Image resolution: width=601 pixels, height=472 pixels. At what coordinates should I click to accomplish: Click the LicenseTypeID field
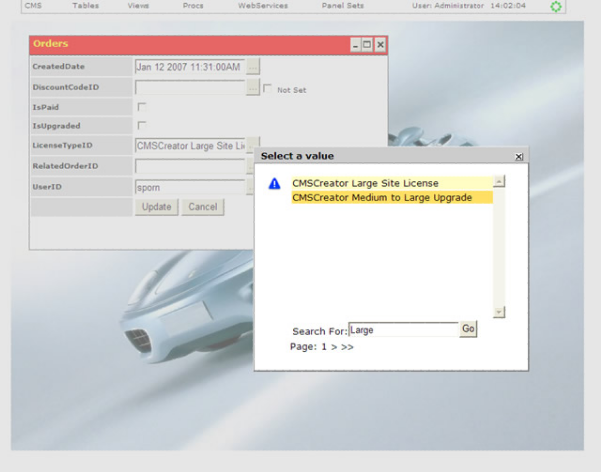[190, 146]
